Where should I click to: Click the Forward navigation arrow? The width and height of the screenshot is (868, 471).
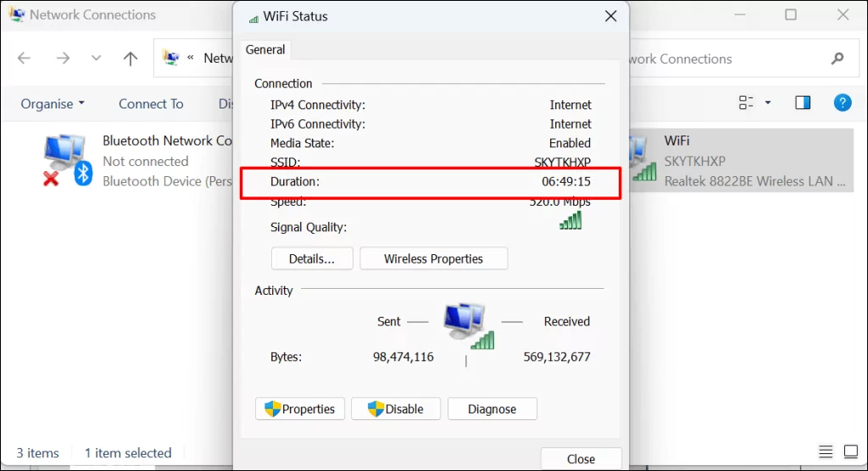click(63, 58)
